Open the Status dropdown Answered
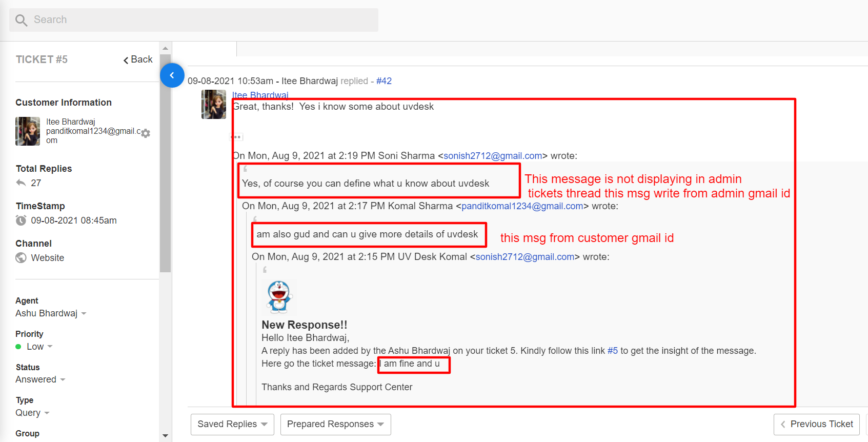The image size is (868, 442). 41,379
